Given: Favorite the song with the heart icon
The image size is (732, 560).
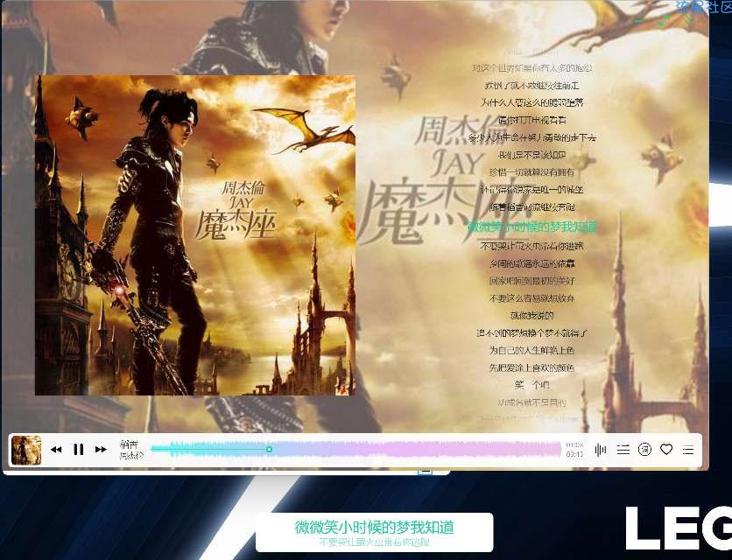Looking at the screenshot, I should pos(666,450).
